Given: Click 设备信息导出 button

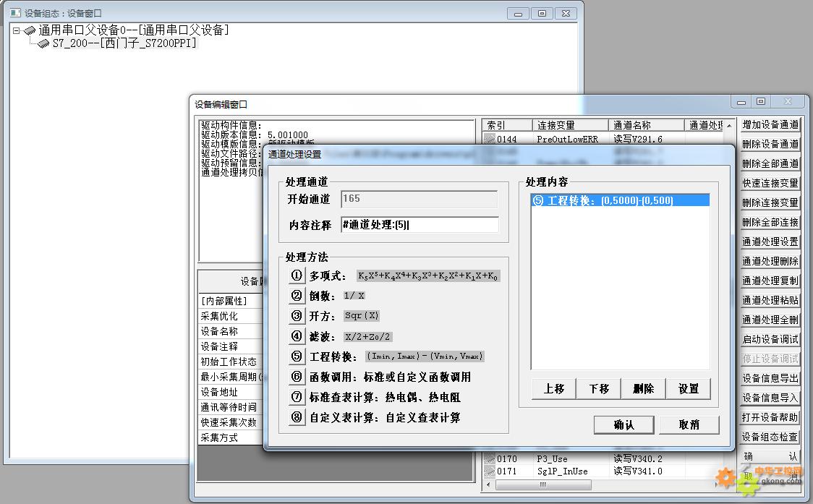Looking at the screenshot, I should tap(770, 378).
